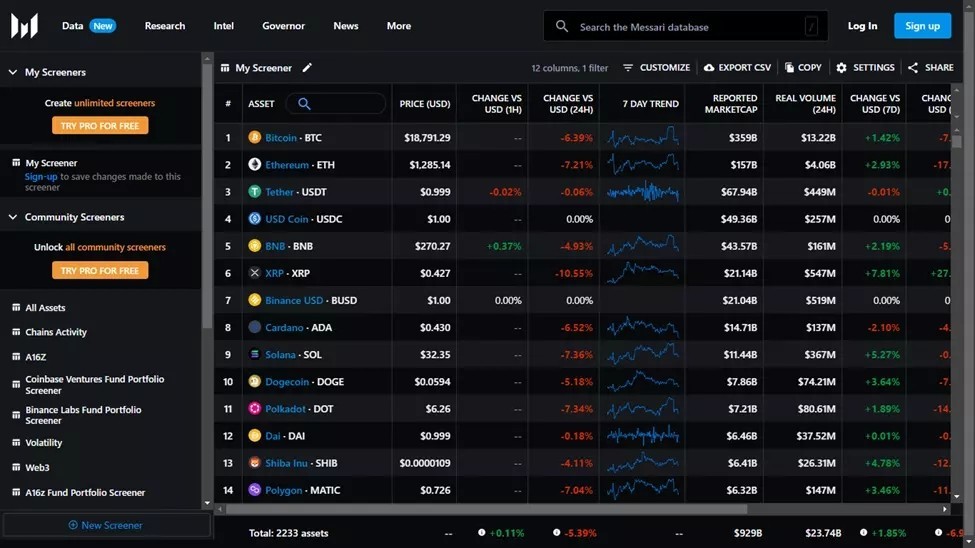Select the Volatility community screener

pyautogui.click(x=44, y=443)
